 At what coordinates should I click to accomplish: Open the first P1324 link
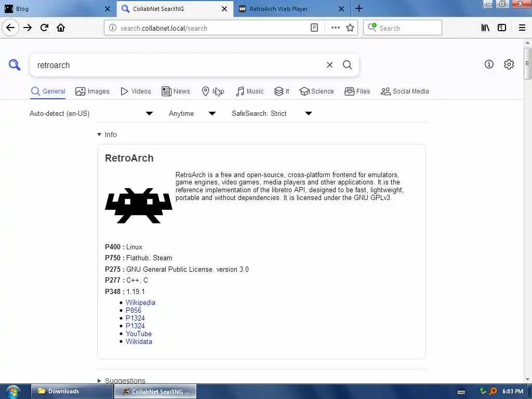coord(135,318)
